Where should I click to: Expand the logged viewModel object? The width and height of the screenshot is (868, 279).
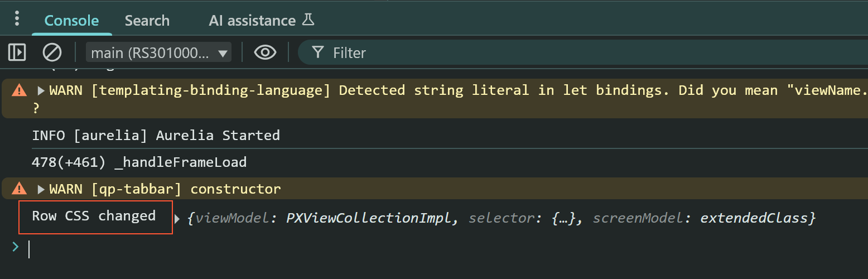(178, 219)
